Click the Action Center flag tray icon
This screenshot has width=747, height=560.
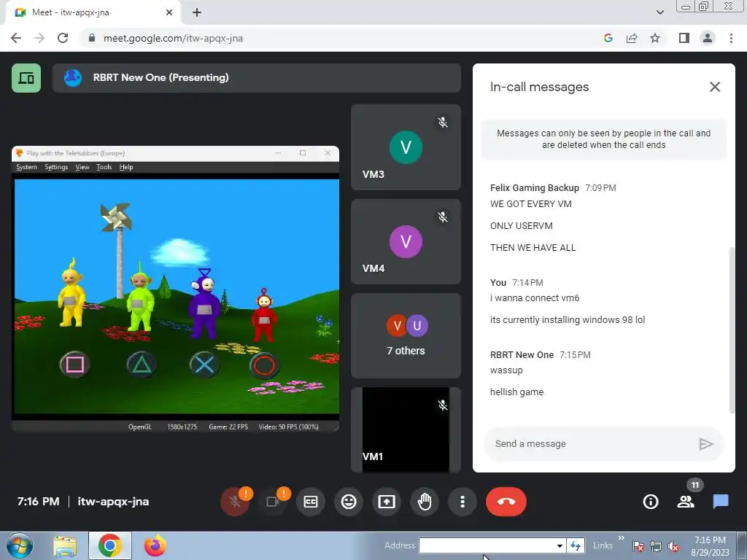(x=638, y=546)
